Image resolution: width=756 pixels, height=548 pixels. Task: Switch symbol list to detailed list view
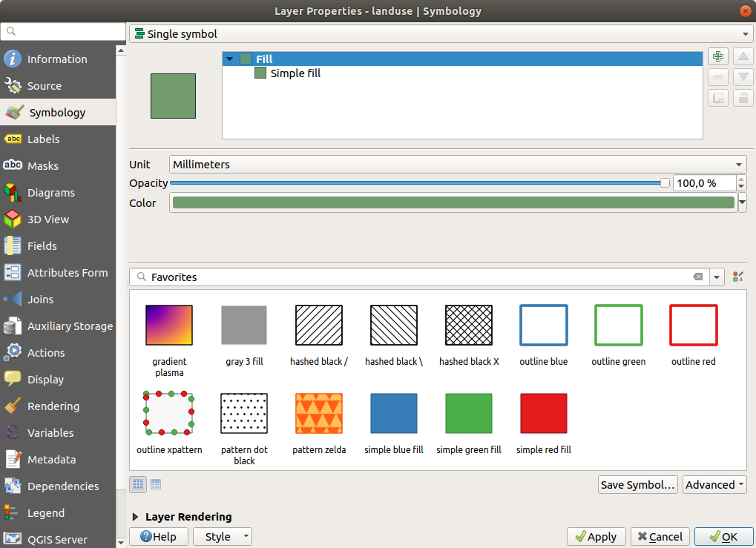156,484
